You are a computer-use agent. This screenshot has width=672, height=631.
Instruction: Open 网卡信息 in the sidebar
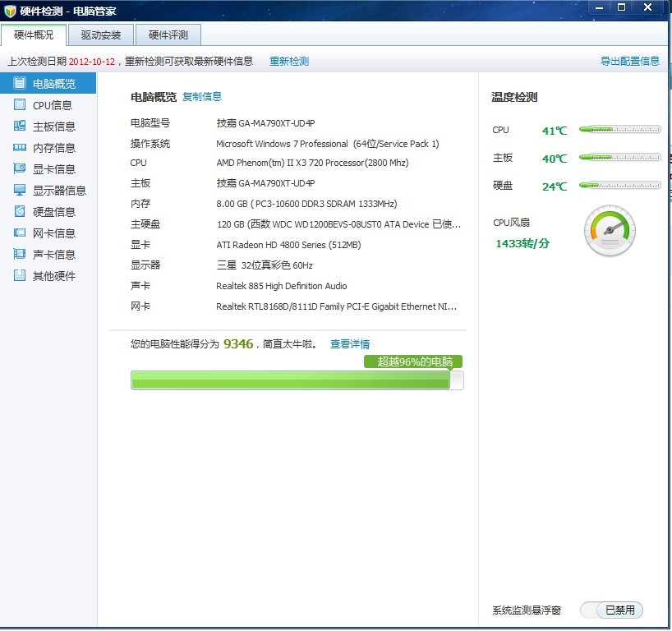click(48, 233)
